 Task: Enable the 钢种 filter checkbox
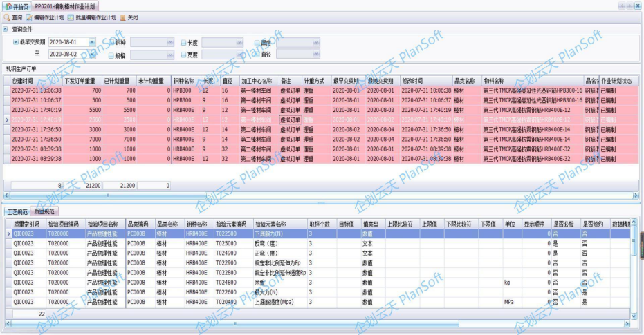[111, 42]
